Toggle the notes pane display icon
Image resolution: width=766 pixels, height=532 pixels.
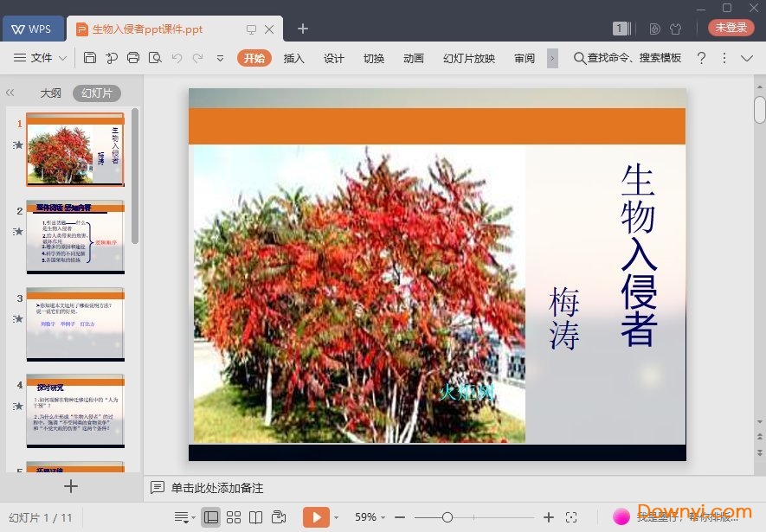[182, 516]
